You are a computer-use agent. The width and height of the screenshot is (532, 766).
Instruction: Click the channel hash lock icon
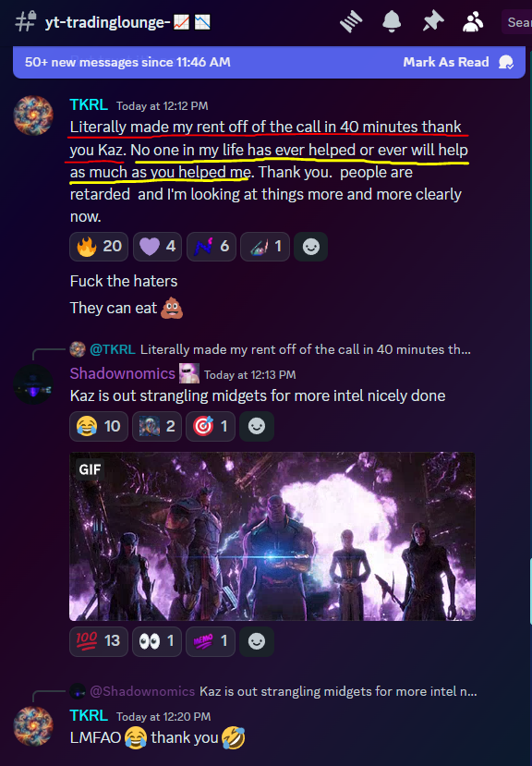[26, 21]
